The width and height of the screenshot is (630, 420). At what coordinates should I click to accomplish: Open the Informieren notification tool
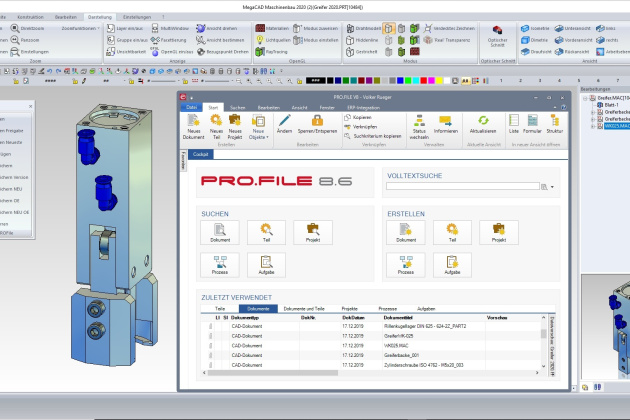click(x=446, y=122)
